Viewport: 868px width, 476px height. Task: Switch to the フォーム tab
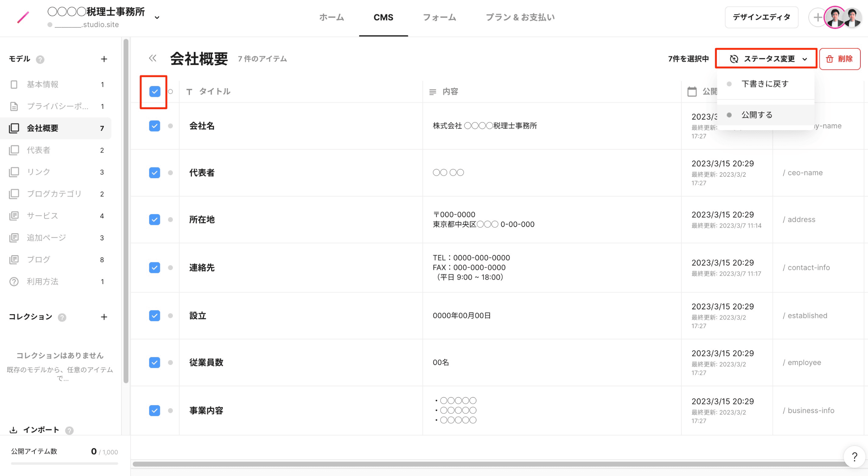tap(439, 17)
